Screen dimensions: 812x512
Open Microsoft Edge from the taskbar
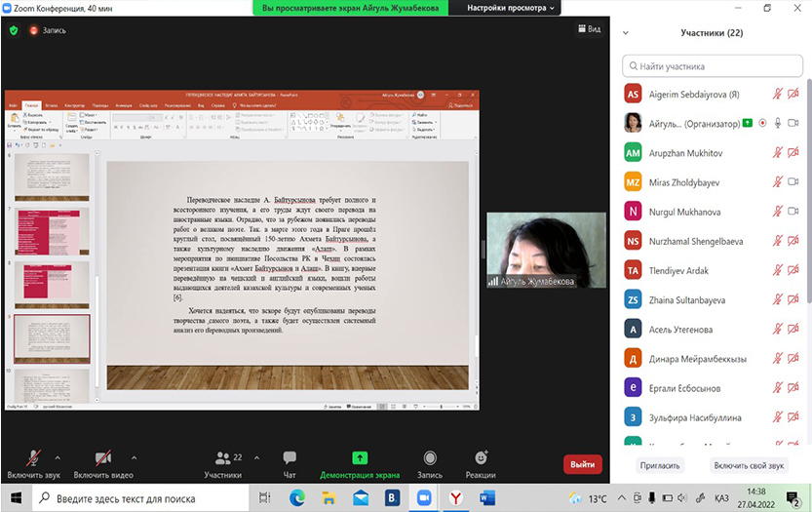pos(296,497)
